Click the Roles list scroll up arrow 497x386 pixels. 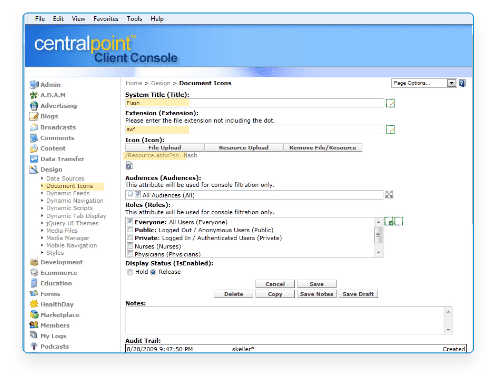coord(378,222)
